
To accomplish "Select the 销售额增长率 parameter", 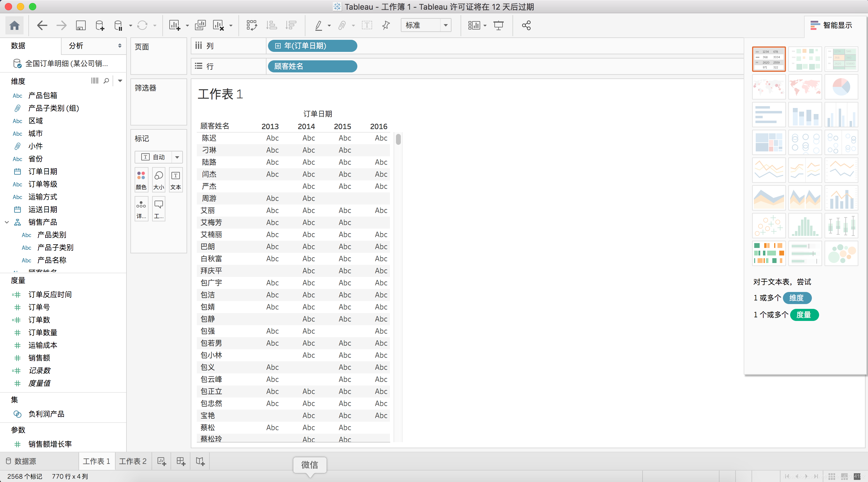I will click(x=50, y=444).
